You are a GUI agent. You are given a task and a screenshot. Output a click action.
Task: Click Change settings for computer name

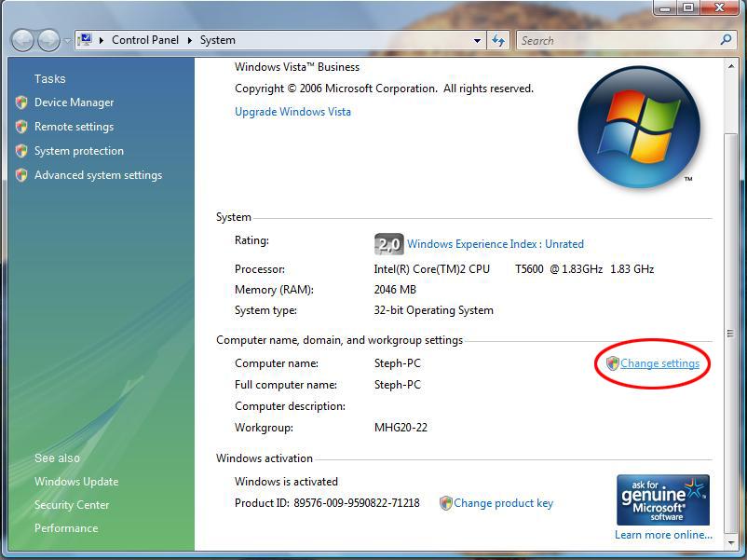click(x=659, y=363)
